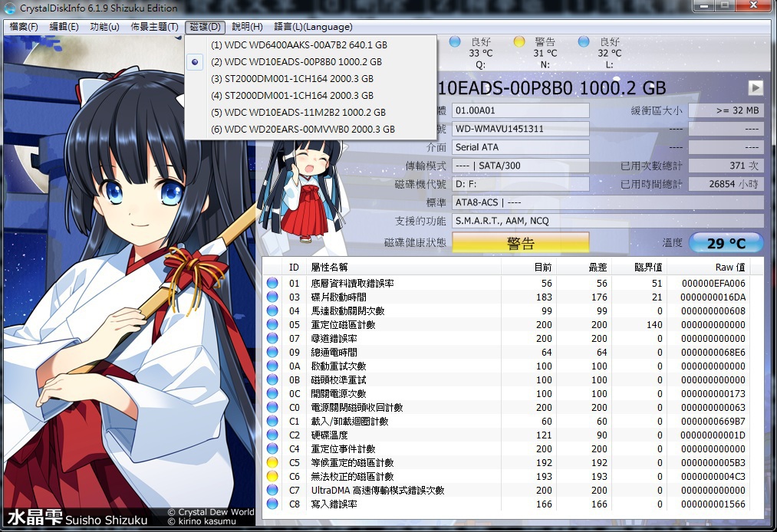This screenshot has height=532, width=777.
Task: Click the 371 次 power on count field
Action: pyautogui.click(x=726, y=166)
